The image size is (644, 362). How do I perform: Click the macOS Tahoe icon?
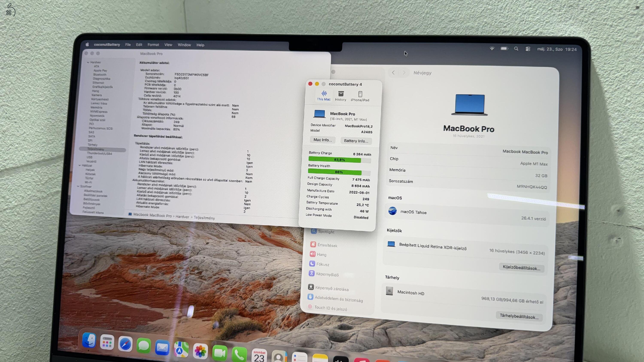coord(392,211)
